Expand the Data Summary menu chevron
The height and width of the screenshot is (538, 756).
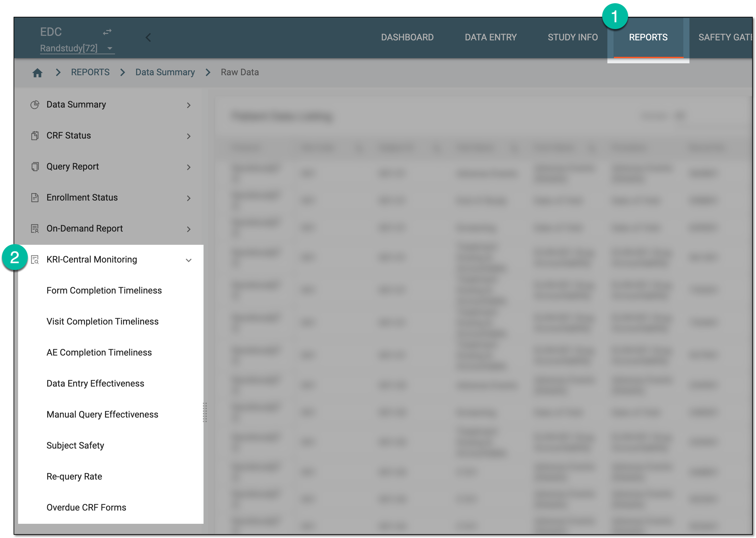click(x=189, y=105)
